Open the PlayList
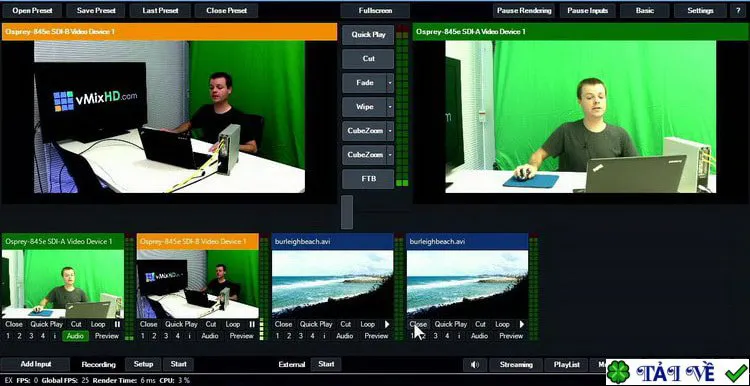Viewport: 750px width, 386px height. [566, 364]
